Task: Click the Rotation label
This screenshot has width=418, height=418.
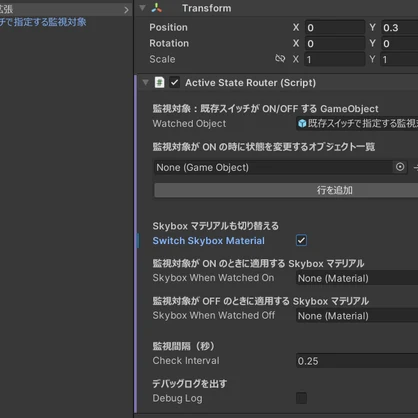Action: [169, 43]
